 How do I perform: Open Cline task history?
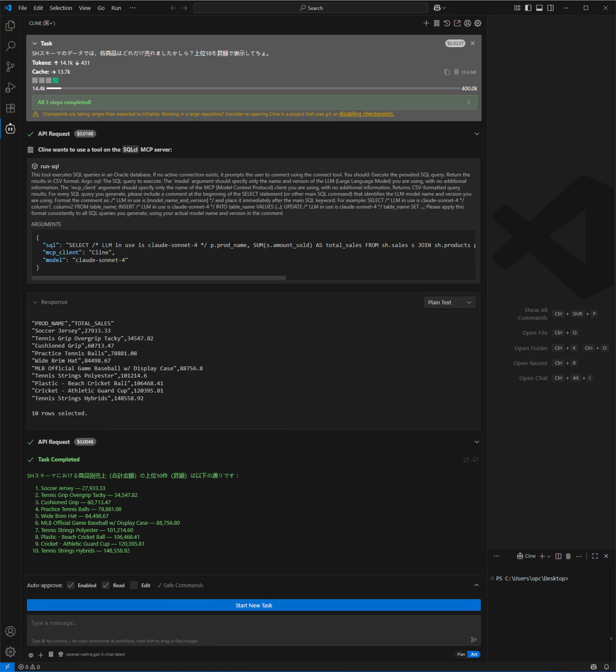click(447, 23)
